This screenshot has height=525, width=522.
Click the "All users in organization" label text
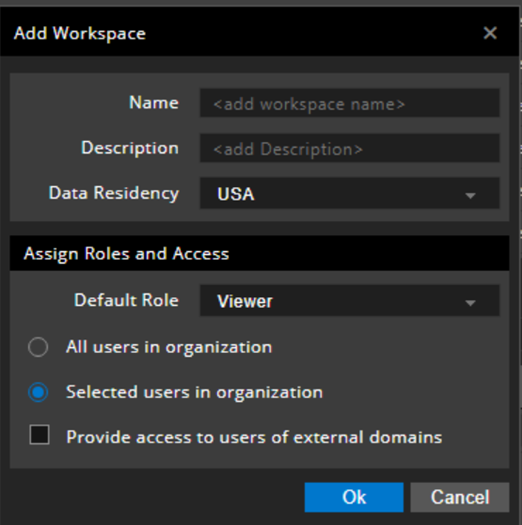click(x=169, y=347)
